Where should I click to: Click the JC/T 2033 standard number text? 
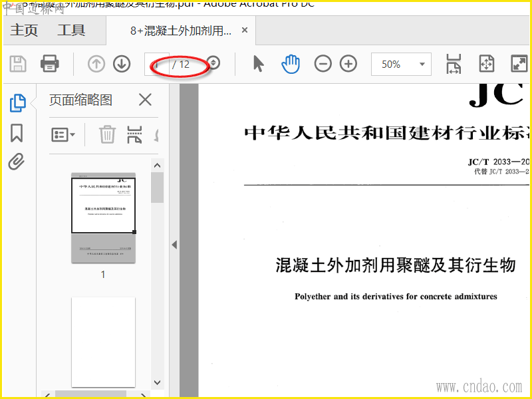point(499,162)
